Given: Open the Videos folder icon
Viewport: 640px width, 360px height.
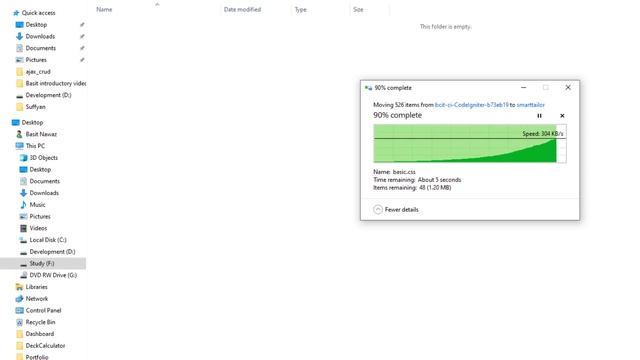Looking at the screenshot, I should coord(23,229).
